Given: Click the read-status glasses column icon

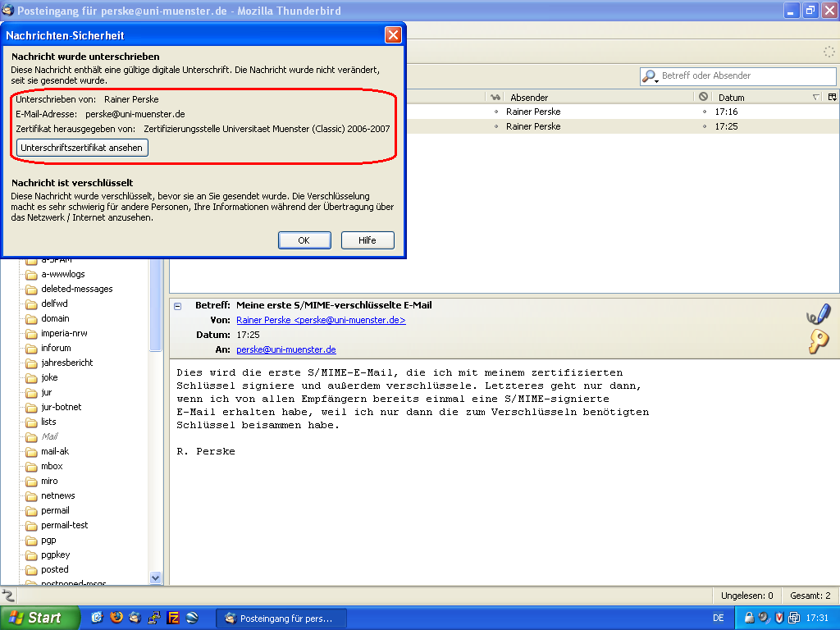Looking at the screenshot, I should pyautogui.click(x=495, y=98).
